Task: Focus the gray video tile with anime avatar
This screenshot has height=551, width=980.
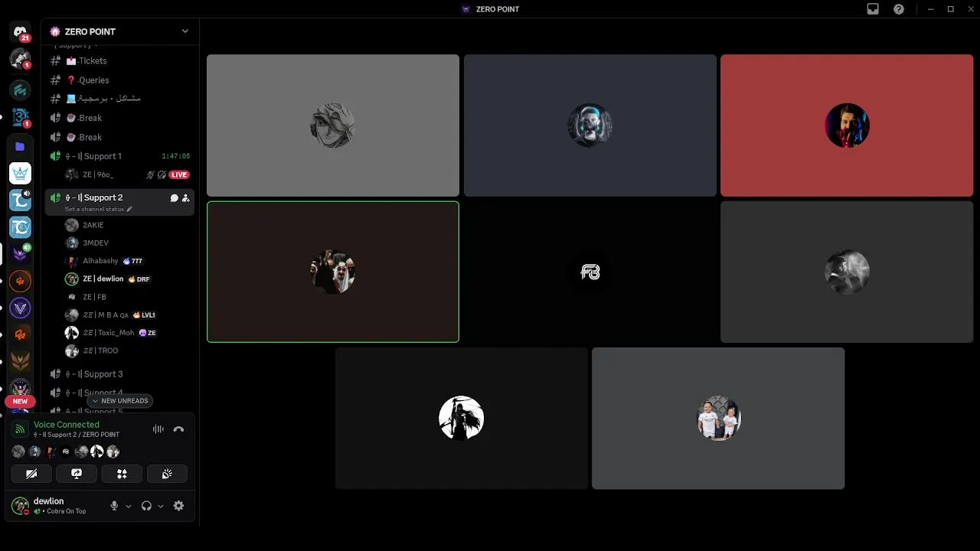Action: tap(333, 126)
